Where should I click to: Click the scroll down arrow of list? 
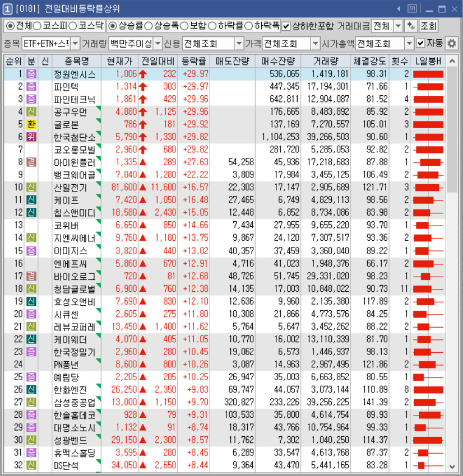452,466
